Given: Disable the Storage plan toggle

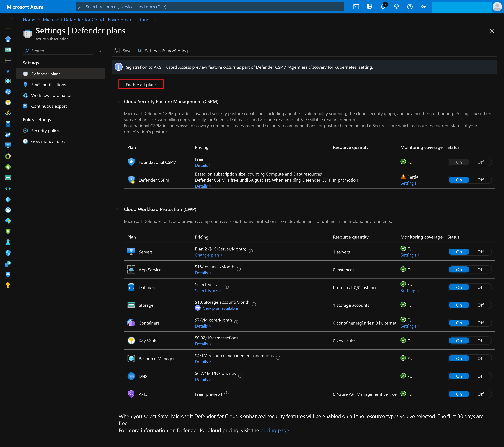Looking at the screenshot, I should pos(480,305).
